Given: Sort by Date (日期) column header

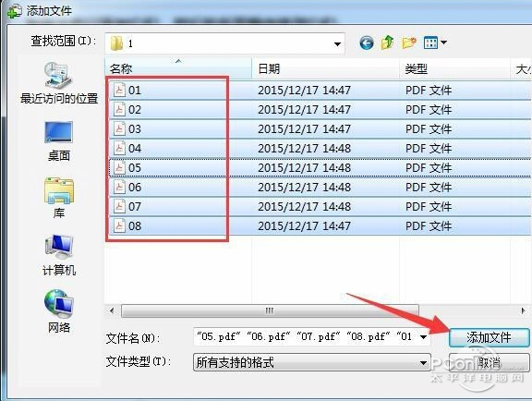Looking at the screenshot, I should point(326,68).
